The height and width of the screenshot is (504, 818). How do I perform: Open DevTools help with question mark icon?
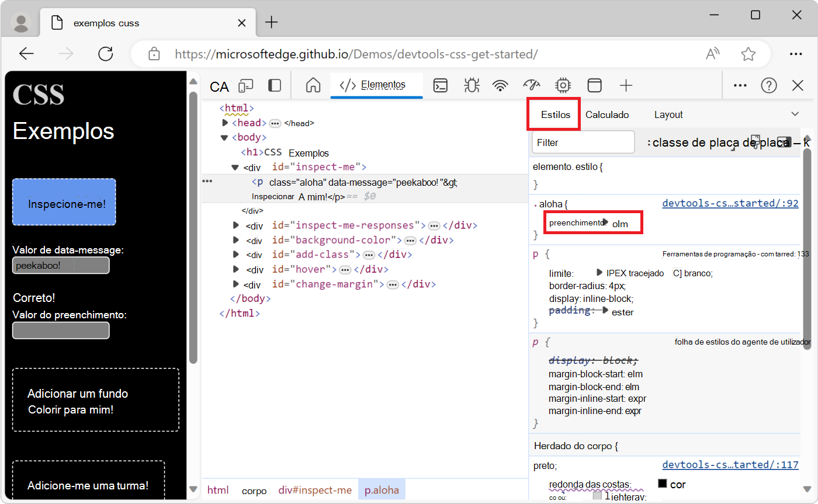769,85
